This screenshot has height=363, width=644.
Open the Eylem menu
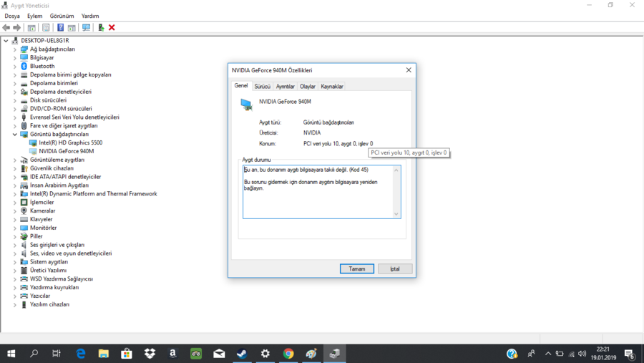click(x=34, y=16)
